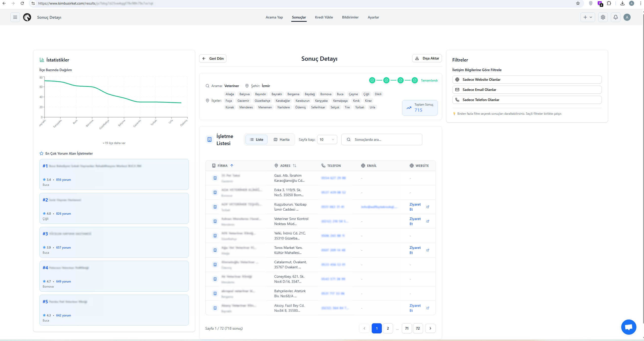Expand the Sayfa başı dropdown
The width and height of the screenshot is (644, 341).
tap(327, 139)
